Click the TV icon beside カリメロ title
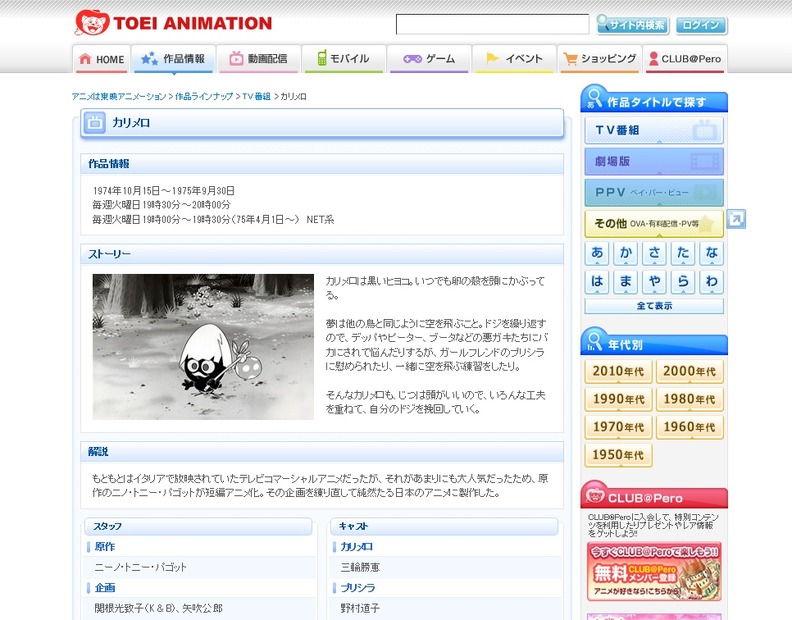The width and height of the screenshot is (792, 620). (x=94, y=123)
